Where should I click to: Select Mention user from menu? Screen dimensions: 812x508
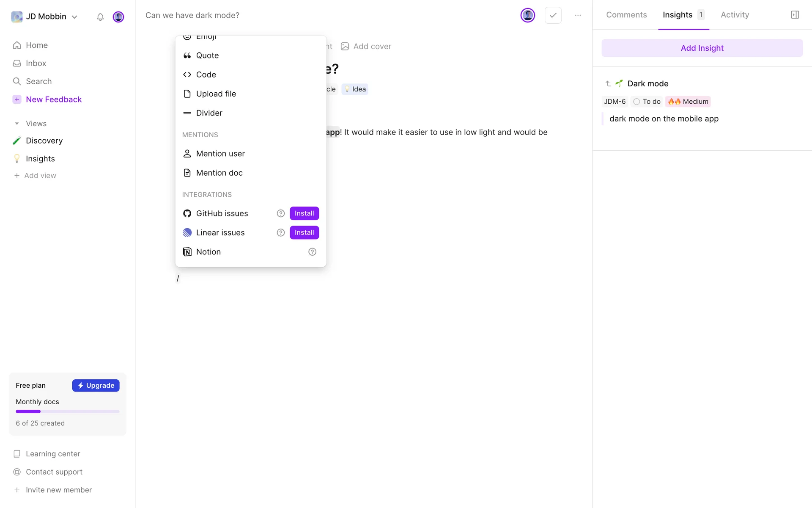[x=220, y=154]
